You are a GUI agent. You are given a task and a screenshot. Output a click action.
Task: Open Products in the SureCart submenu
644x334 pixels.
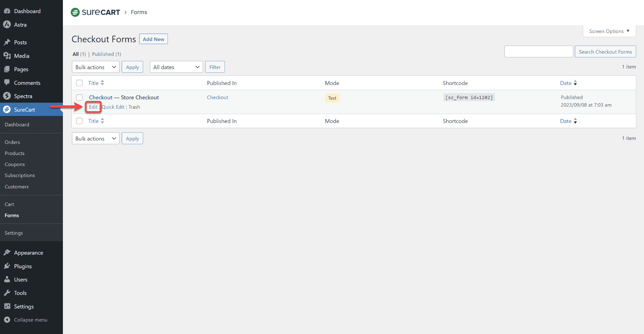14,153
